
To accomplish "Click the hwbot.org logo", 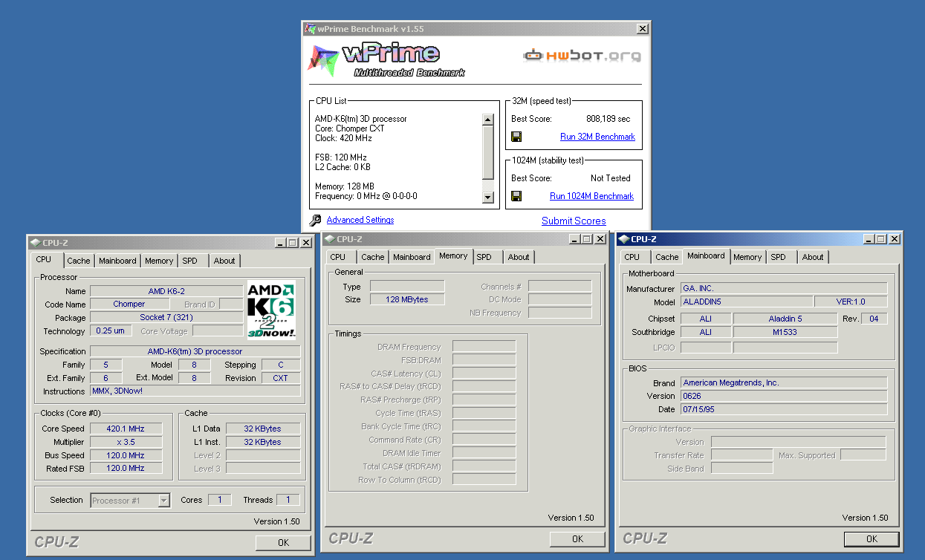I will click(582, 55).
